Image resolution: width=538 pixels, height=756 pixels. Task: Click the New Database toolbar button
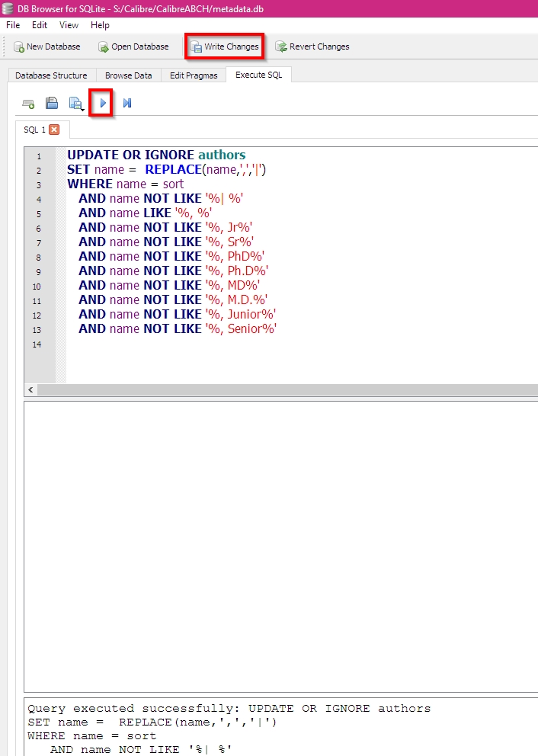(46, 46)
